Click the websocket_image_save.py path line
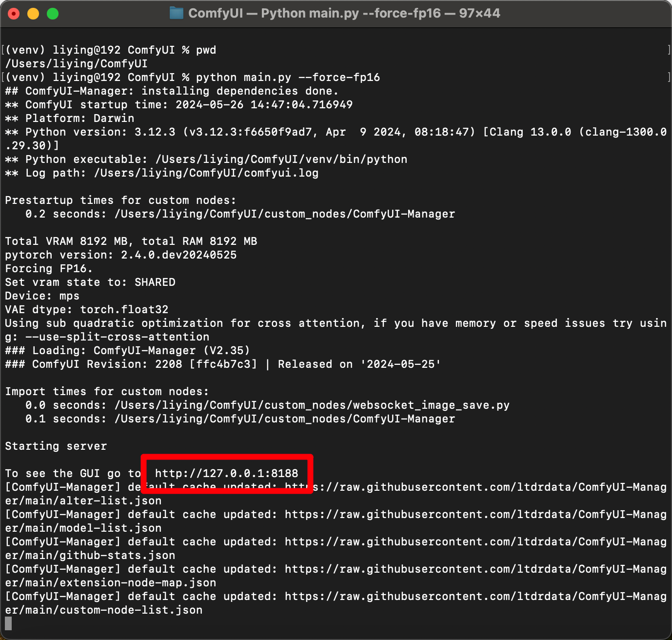 pyautogui.click(x=267, y=405)
